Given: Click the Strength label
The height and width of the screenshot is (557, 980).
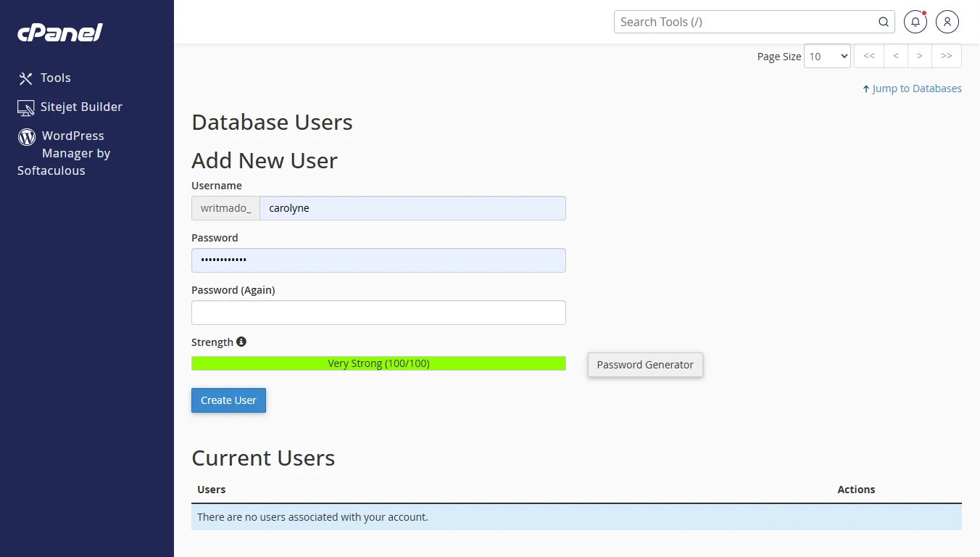Looking at the screenshot, I should pyautogui.click(x=212, y=342).
